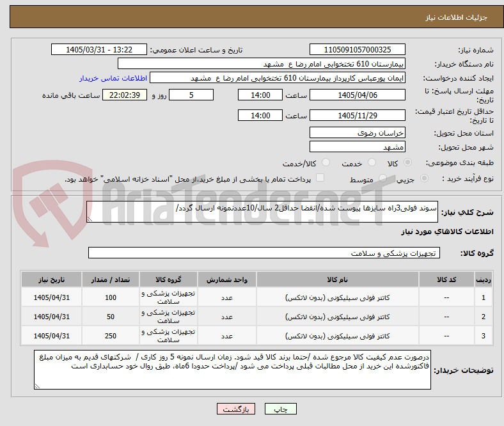Image resolution: width=504 pixels, height=426 pixels.
Task: Click the response deadline time 14:00
Action: (260, 95)
